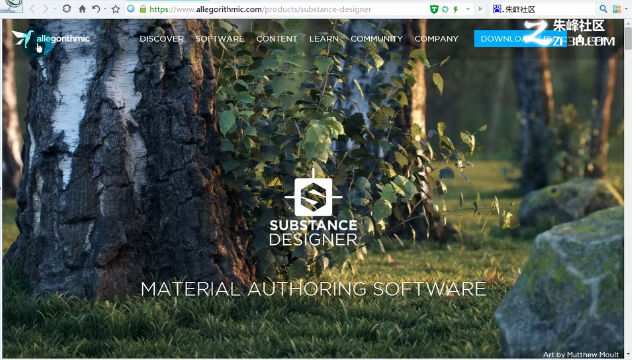Click the browser globe logo at top-left
The width and height of the screenshot is (632, 360).
point(11,6)
